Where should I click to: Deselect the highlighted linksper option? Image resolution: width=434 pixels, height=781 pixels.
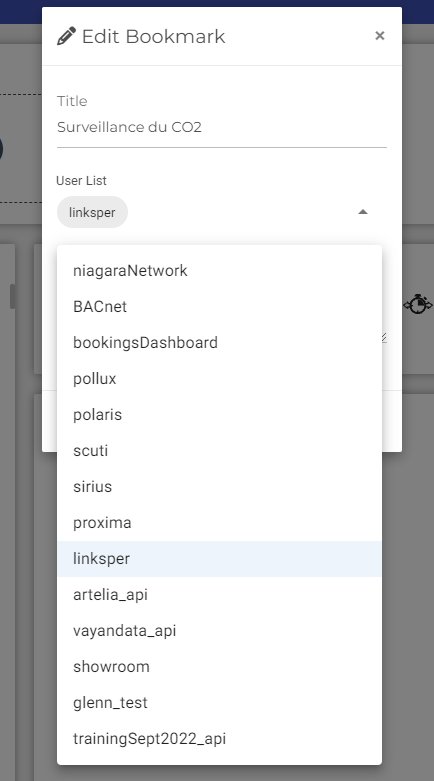[219, 559]
